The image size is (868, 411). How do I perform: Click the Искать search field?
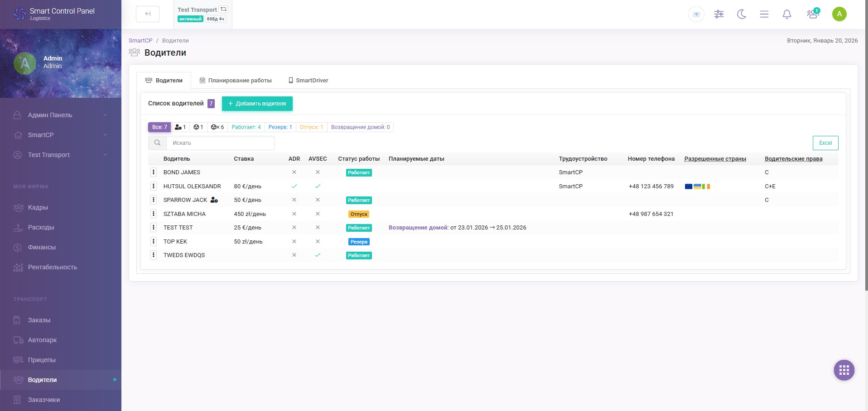click(x=221, y=143)
